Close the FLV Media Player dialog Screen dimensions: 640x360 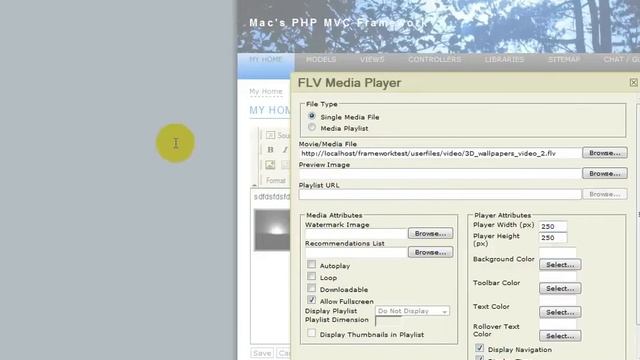pos(633,82)
